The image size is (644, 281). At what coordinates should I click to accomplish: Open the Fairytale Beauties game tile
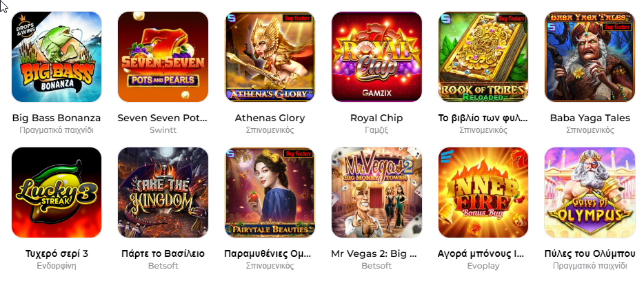[270, 192]
